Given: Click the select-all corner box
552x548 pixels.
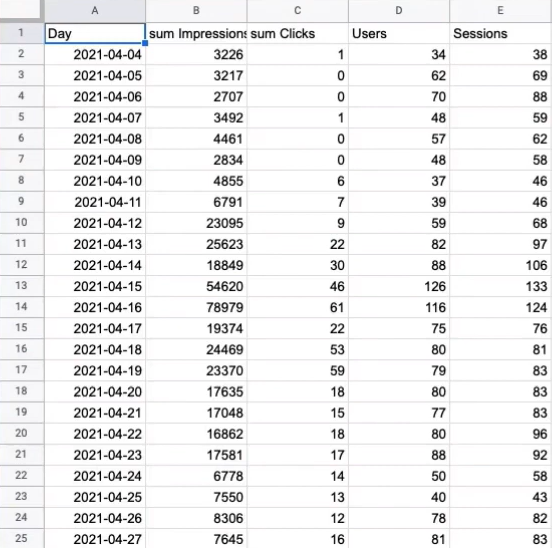Looking at the screenshot, I should [x=21, y=10].
